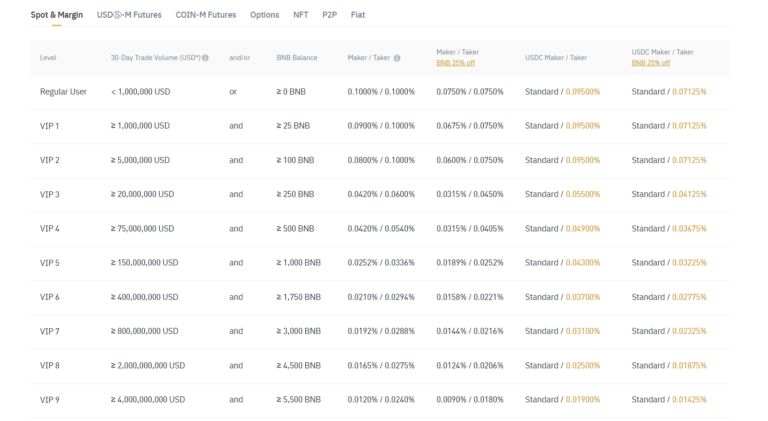Follow BNB 25% off link under Maker / Taker
Screen dimensions: 768x421
tap(456, 63)
